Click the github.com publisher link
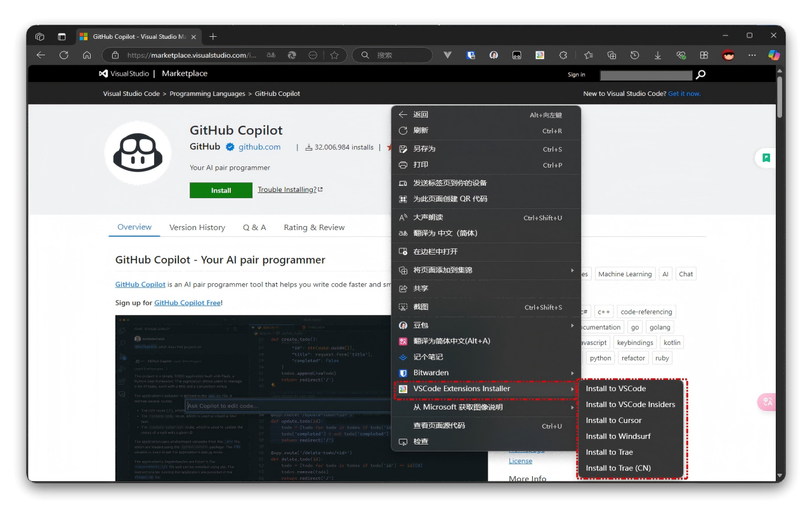This screenshot has width=812, height=508. click(x=259, y=147)
